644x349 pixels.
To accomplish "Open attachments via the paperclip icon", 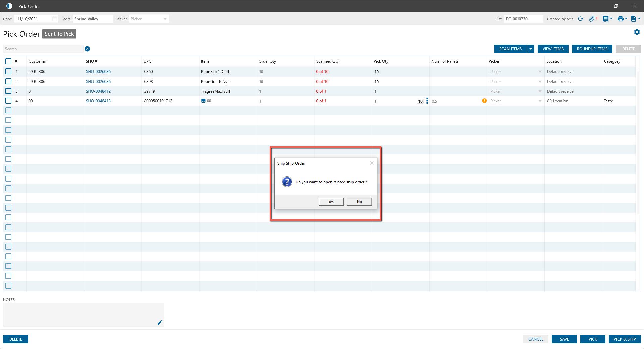I will pyautogui.click(x=592, y=19).
